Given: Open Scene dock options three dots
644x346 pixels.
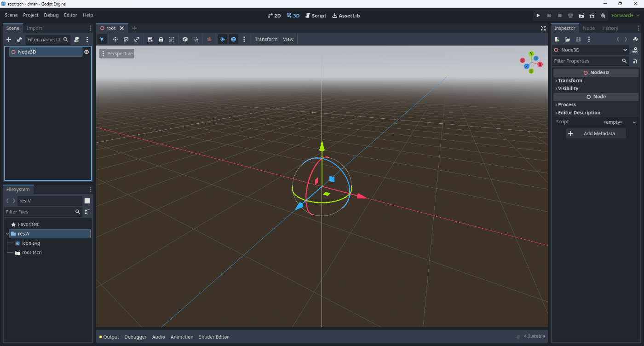Looking at the screenshot, I should click(90, 28).
